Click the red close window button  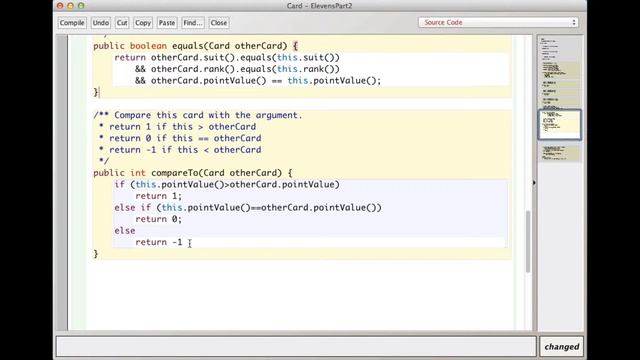[60, 6]
